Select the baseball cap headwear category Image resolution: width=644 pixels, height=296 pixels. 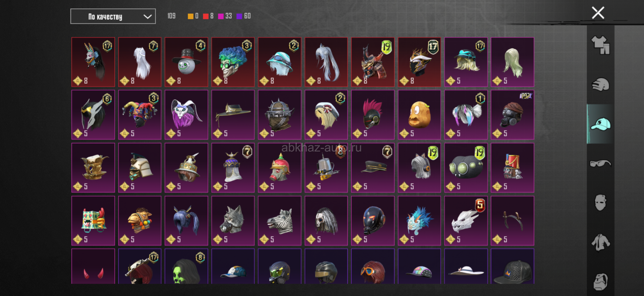[600, 124]
